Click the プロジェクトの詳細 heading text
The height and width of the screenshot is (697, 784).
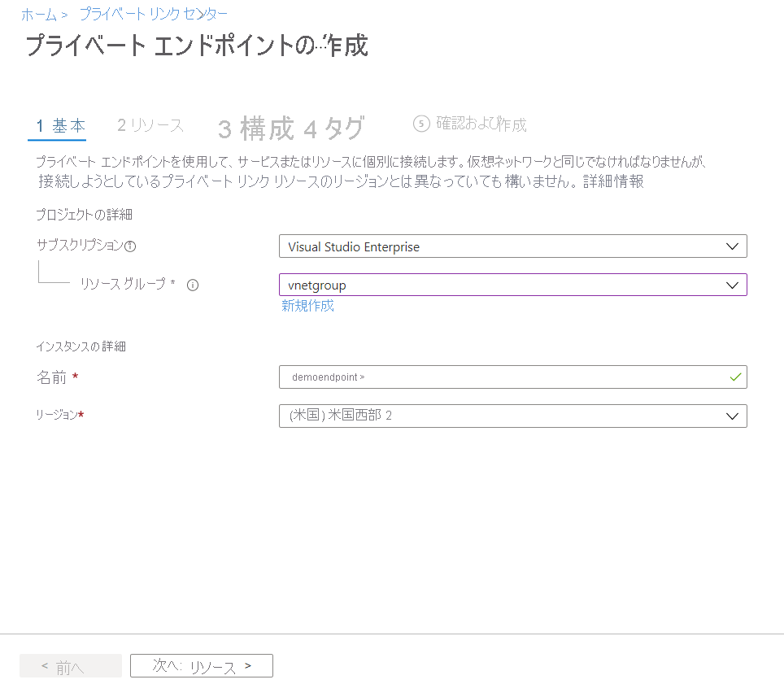tap(84, 215)
